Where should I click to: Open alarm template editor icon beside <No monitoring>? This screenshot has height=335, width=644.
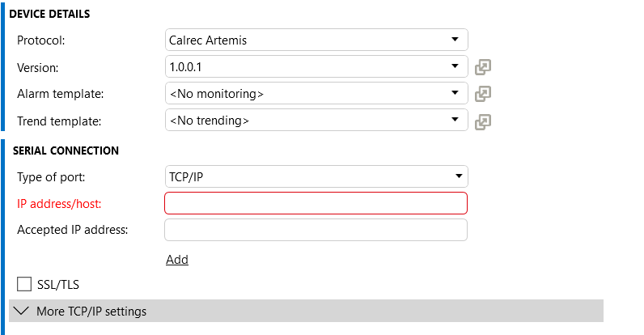pos(482,94)
